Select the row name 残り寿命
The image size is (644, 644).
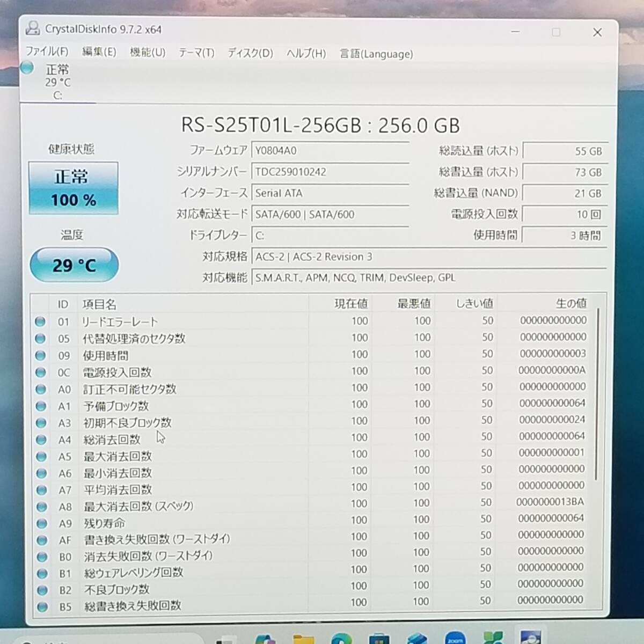tap(104, 523)
